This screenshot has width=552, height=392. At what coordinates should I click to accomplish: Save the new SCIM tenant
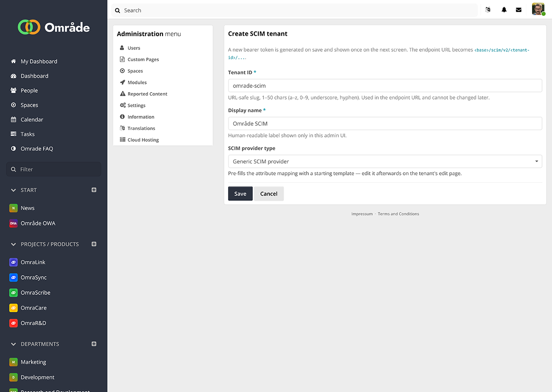click(x=240, y=193)
